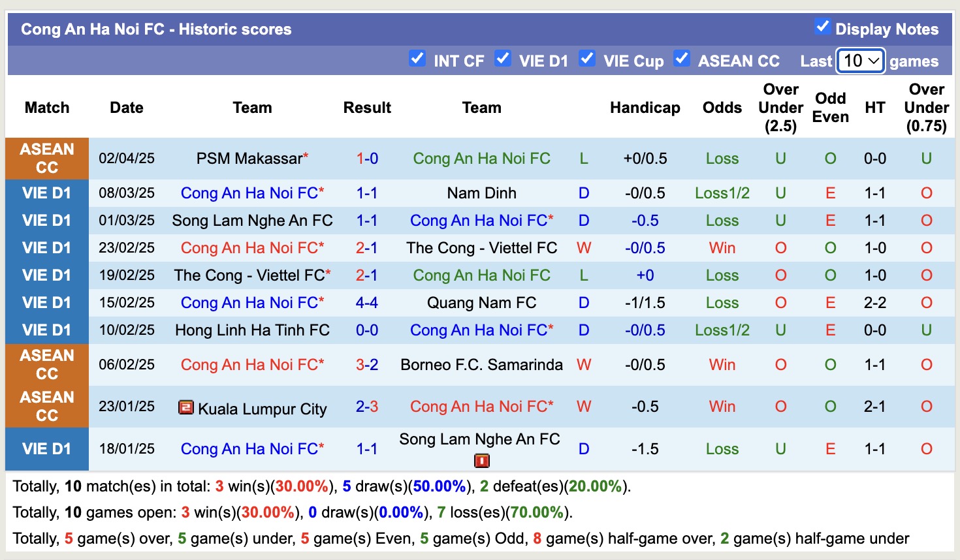960x560 pixels.
Task: Click the 2-3 score of Kuala Lumpur match
Action: click(367, 407)
